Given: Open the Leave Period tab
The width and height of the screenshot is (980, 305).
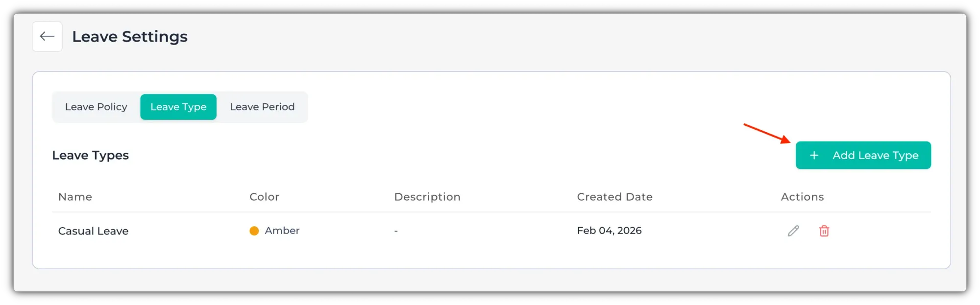Looking at the screenshot, I should click(x=262, y=107).
